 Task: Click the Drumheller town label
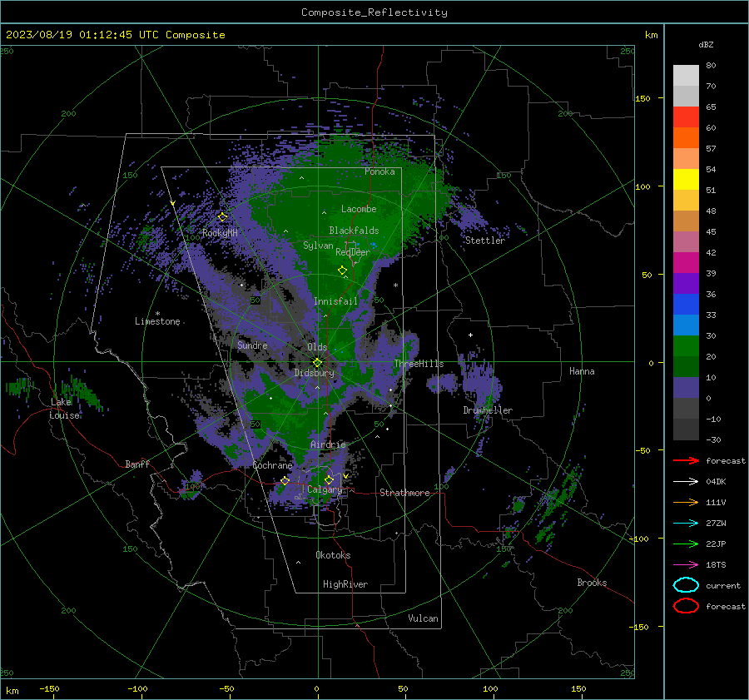(x=488, y=410)
